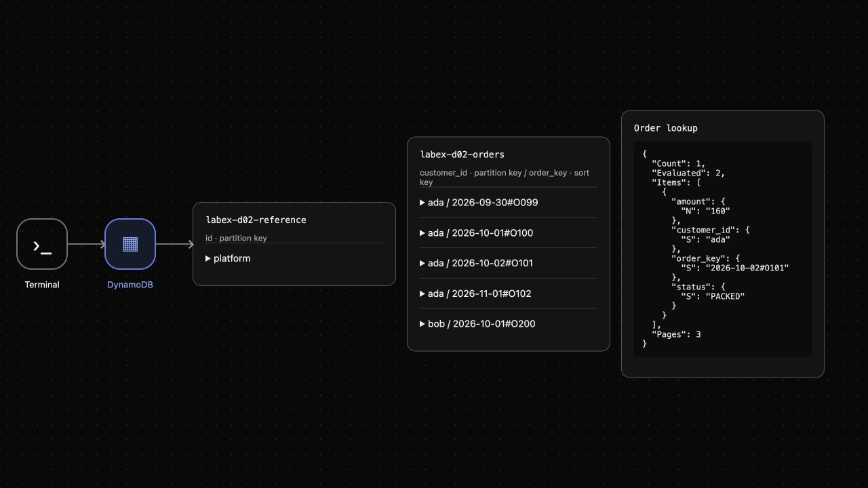Click the "Evaluated": 2 line in JSON

(x=688, y=173)
